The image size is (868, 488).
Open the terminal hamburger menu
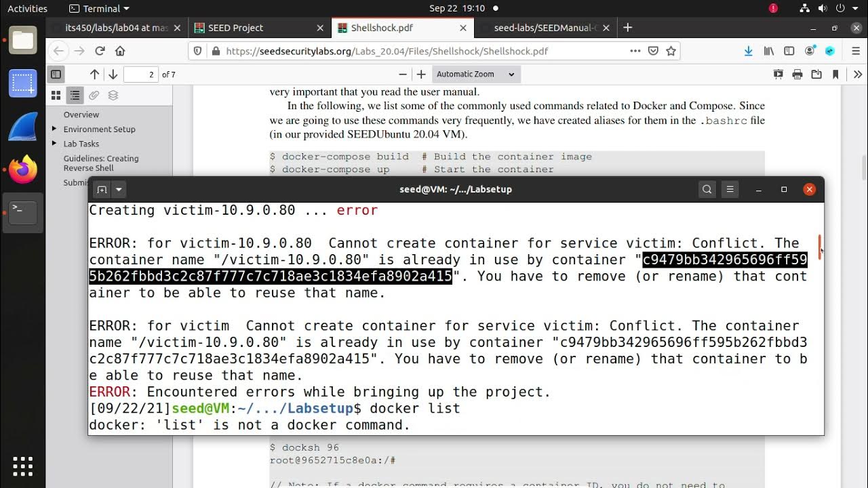(730, 190)
